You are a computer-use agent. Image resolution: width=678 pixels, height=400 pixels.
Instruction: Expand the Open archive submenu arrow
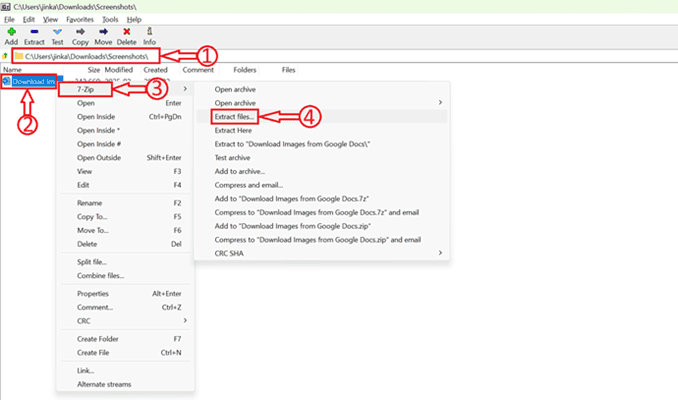point(440,102)
